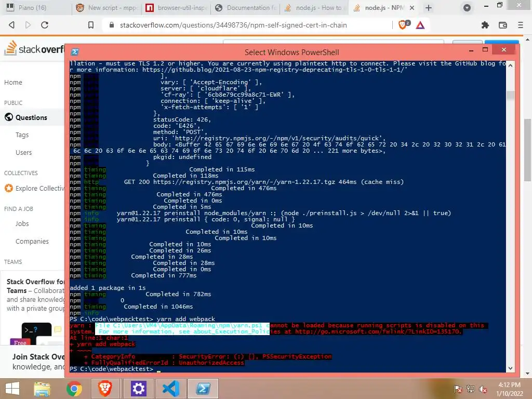Open Visual Studio Code from taskbar
This screenshot has width=532, height=399.
pos(171,389)
